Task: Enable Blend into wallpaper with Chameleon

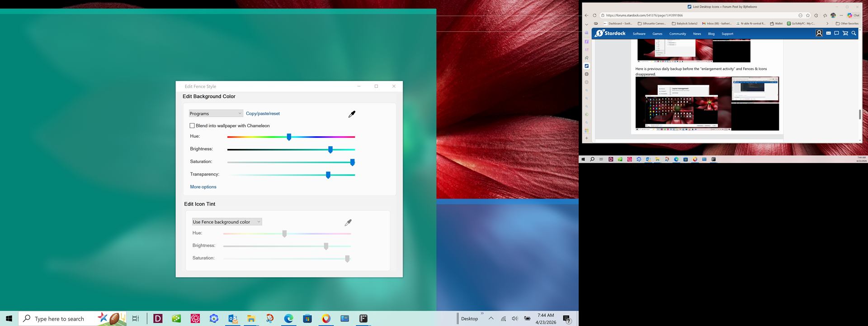Action: 192,126
